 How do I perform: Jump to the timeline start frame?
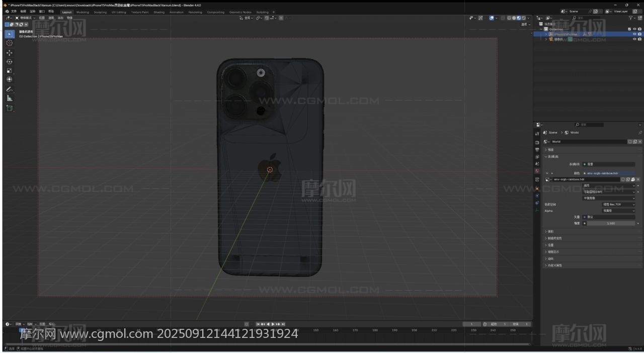[258, 324]
